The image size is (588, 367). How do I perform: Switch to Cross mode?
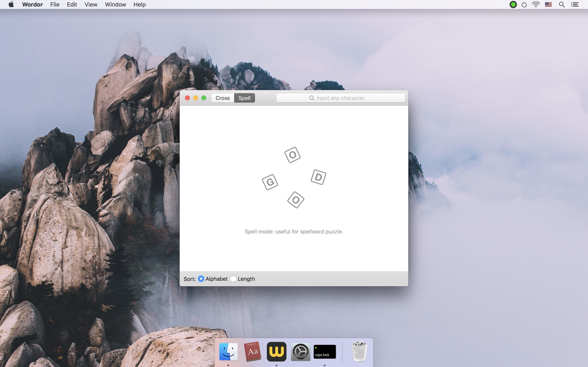pos(223,98)
